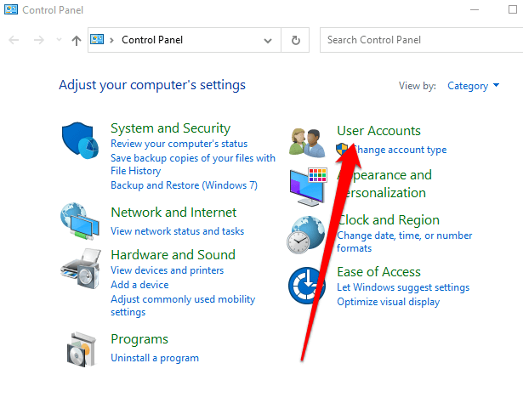This screenshot has height=420, width=523.
Task: Click the Search Control Panel field
Action: [x=417, y=40]
